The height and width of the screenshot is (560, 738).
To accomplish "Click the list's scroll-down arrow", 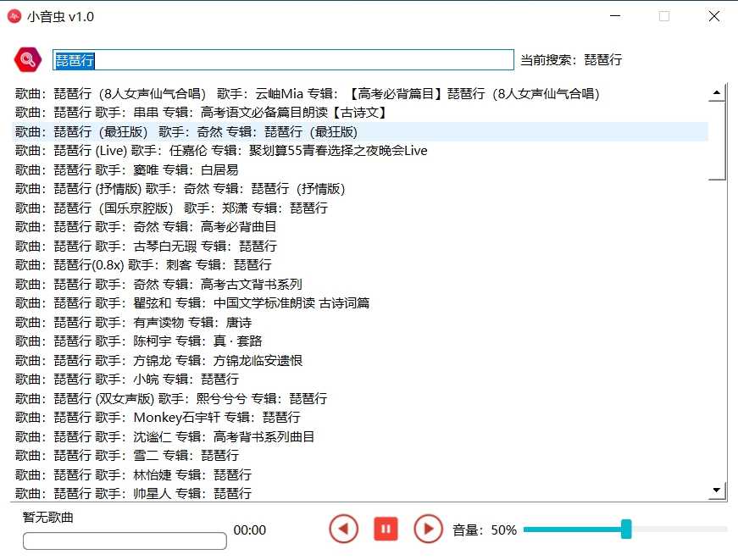I will pos(716,491).
